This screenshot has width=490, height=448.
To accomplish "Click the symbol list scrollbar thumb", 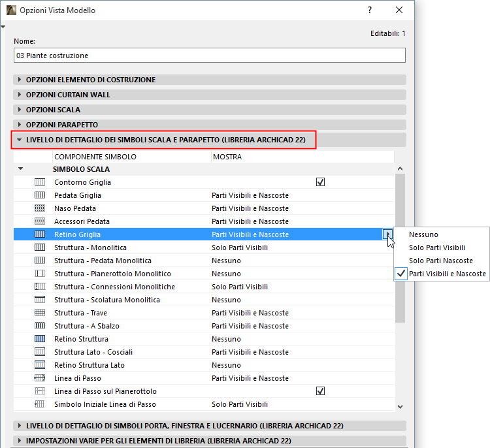I will pyautogui.click(x=400, y=248).
